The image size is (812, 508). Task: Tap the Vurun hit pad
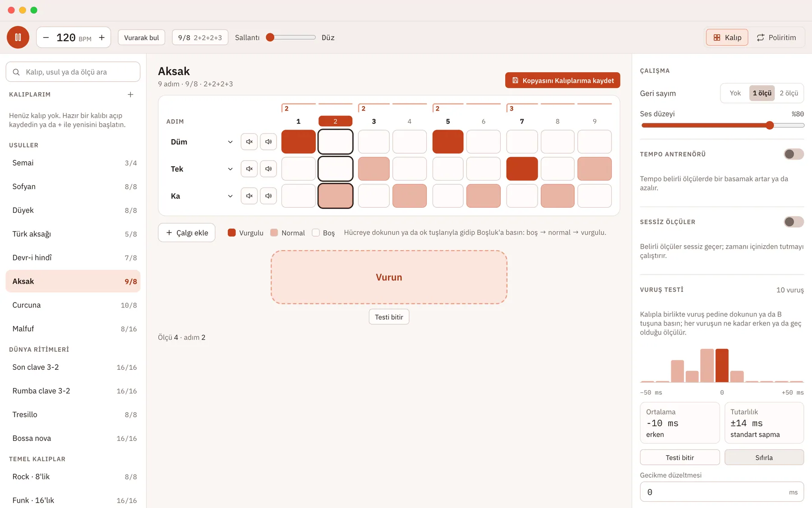(389, 277)
